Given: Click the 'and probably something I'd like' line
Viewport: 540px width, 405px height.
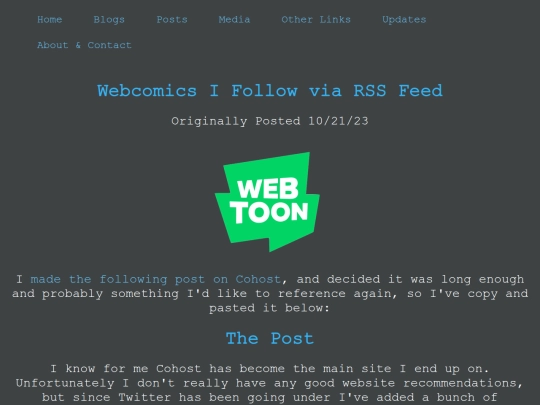Looking at the screenshot, I should point(270,293).
